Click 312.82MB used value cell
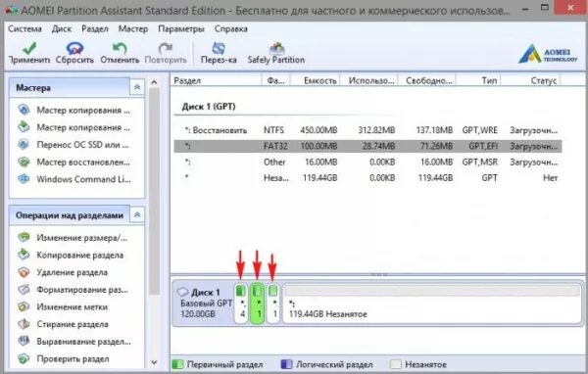The image size is (588, 374). click(376, 130)
